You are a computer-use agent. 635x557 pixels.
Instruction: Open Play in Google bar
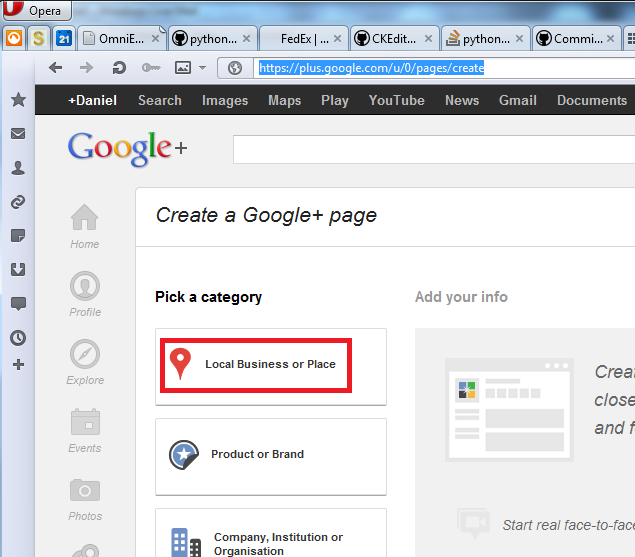(x=335, y=100)
